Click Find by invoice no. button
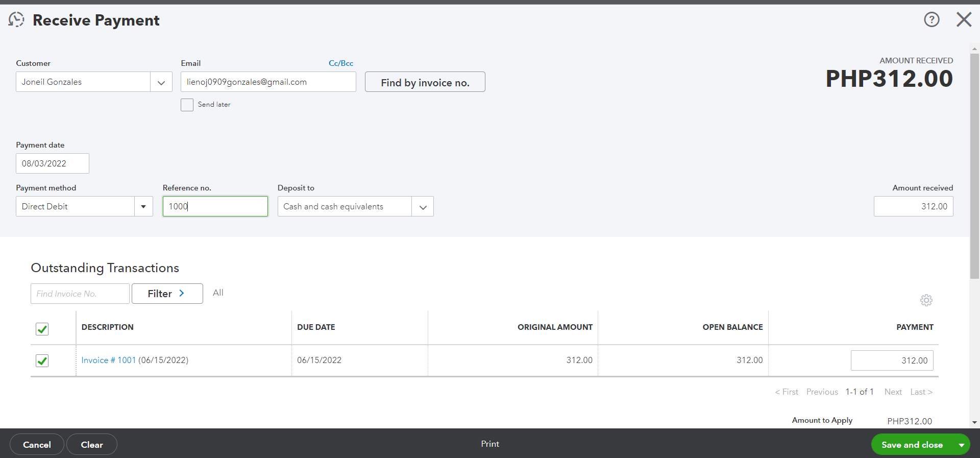980x458 pixels. [425, 82]
